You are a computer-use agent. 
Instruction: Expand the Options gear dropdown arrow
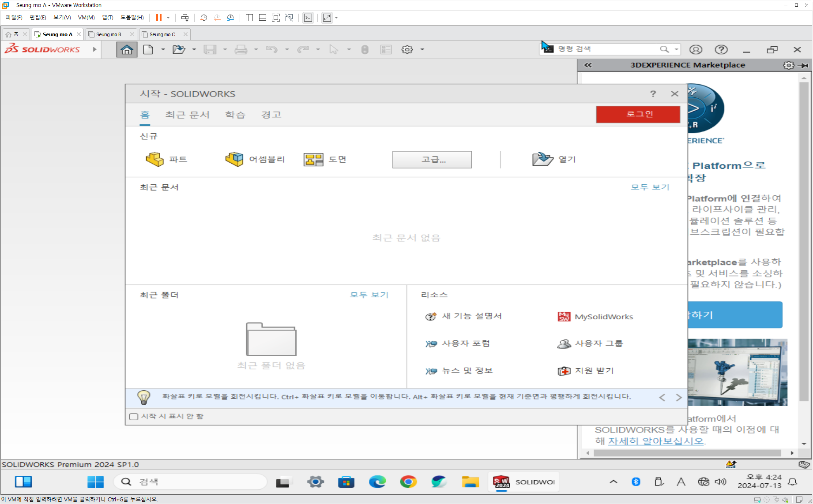(422, 49)
